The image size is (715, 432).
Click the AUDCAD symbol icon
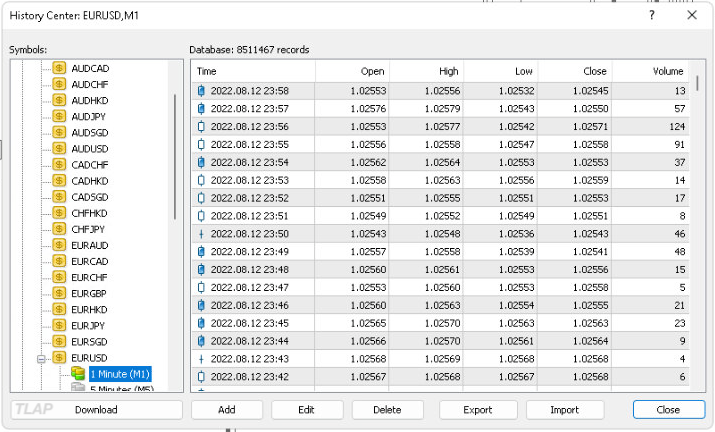(59, 68)
